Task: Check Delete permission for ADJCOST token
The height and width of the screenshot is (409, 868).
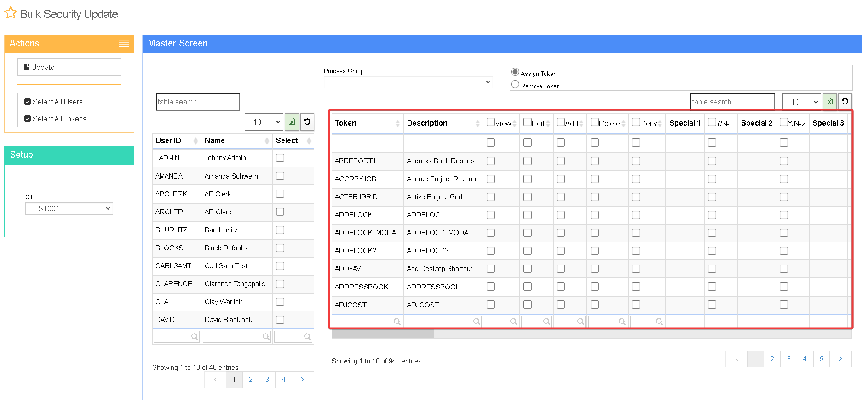Action: pyautogui.click(x=595, y=305)
